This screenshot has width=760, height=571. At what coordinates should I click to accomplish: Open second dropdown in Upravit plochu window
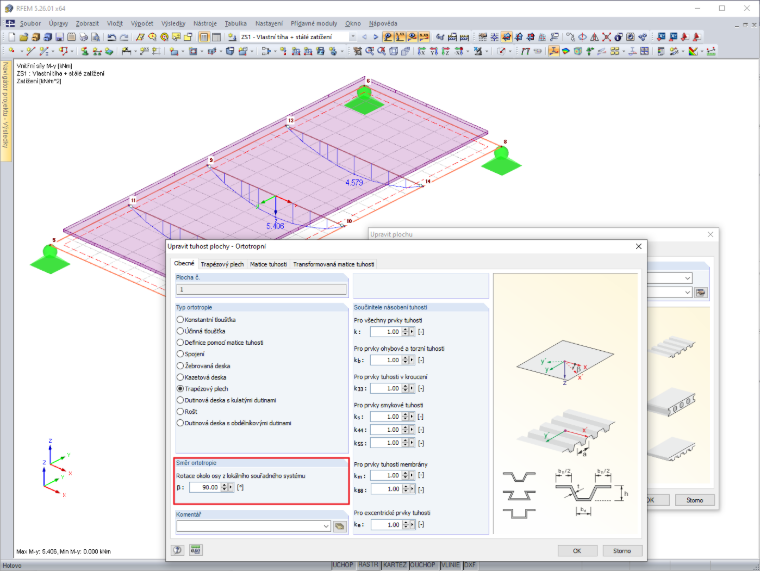(687, 292)
